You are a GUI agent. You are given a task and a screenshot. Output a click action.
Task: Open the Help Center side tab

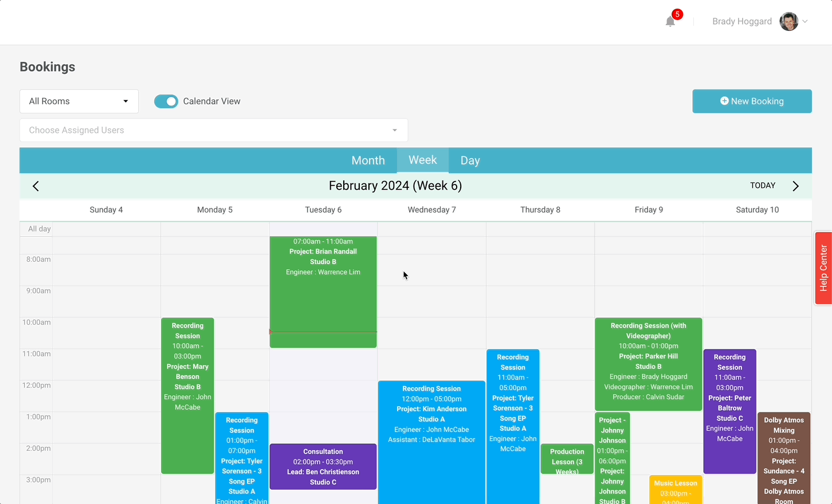(x=823, y=267)
